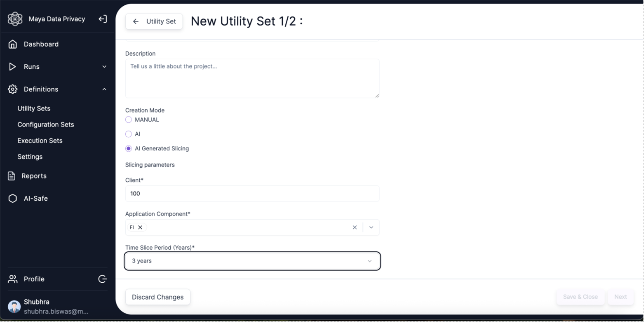
Task: Click the Discard Changes button
Action: click(x=158, y=297)
